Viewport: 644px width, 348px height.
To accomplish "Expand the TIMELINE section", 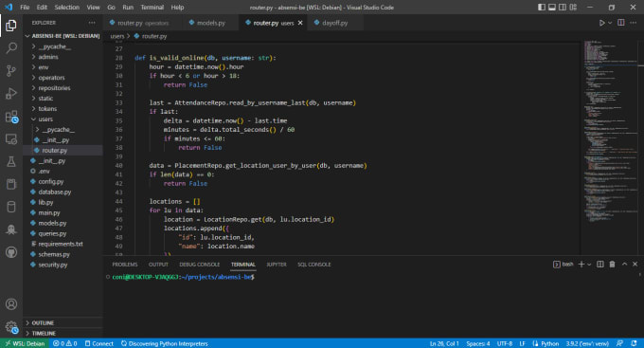I will [63, 333].
